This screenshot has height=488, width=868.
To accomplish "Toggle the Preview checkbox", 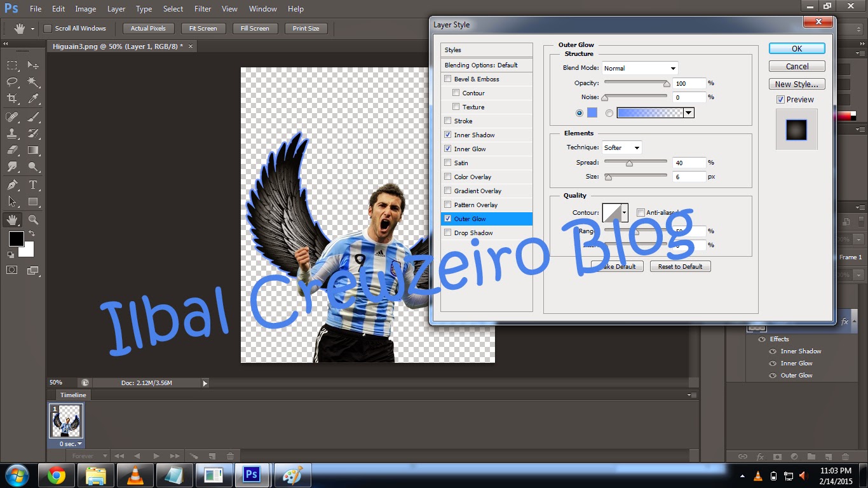I will click(780, 100).
